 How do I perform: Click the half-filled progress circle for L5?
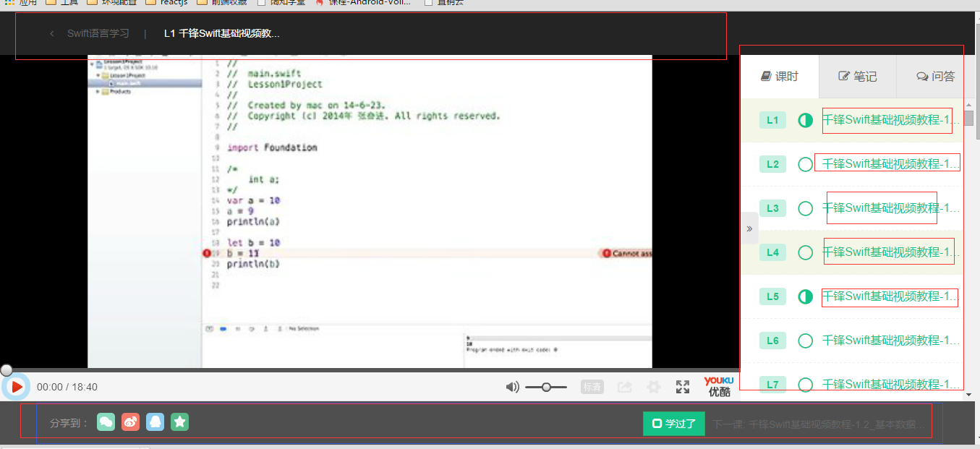click(x=805, y=296)
